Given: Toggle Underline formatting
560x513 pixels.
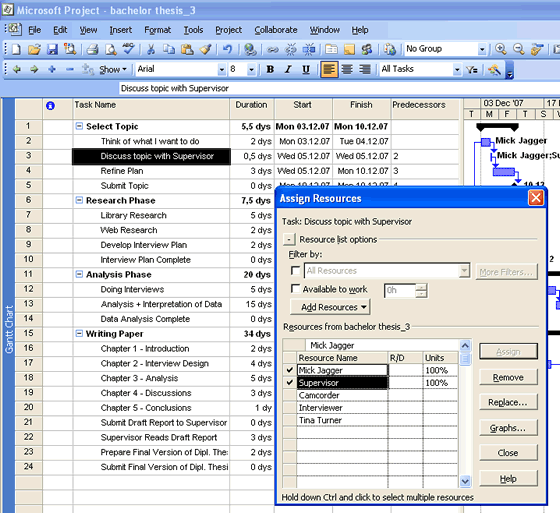Looking at the screenshot, I should coord(306,69).
